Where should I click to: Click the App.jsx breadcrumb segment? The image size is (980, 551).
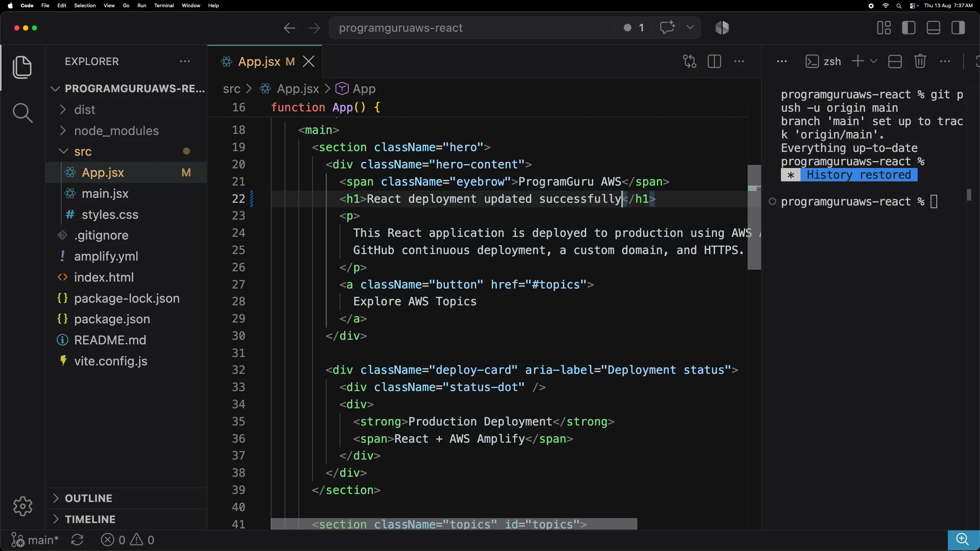tap(290, 89)
